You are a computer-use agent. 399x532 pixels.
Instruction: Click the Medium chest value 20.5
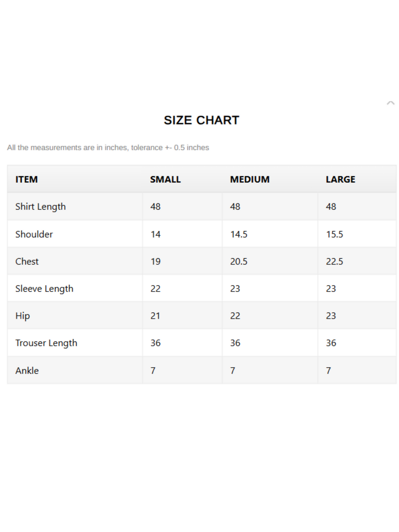coord(239,261)
